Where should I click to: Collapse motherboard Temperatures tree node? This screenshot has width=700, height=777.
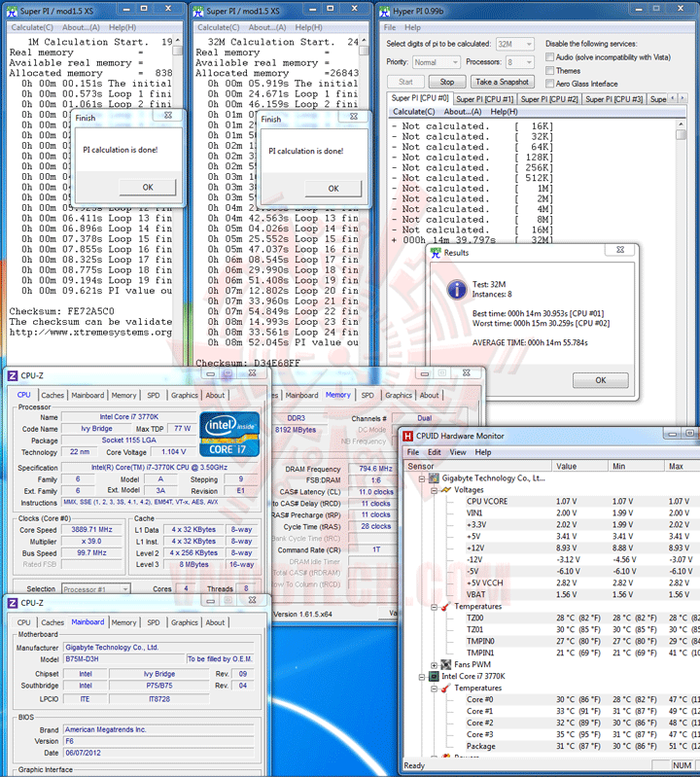pos(434,607)
